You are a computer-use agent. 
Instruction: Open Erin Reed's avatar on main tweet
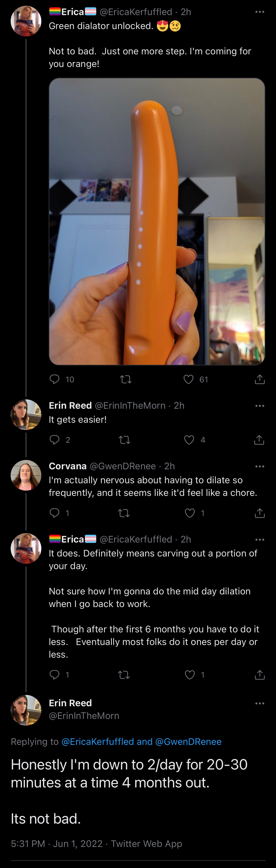click(x=26, y=710)
